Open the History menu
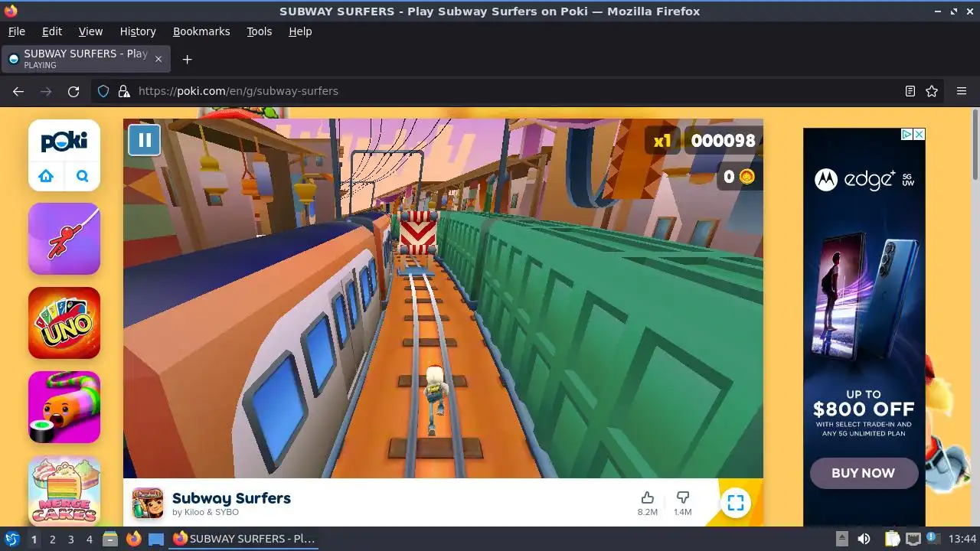980x551 pixels. [x=138, y=31]
